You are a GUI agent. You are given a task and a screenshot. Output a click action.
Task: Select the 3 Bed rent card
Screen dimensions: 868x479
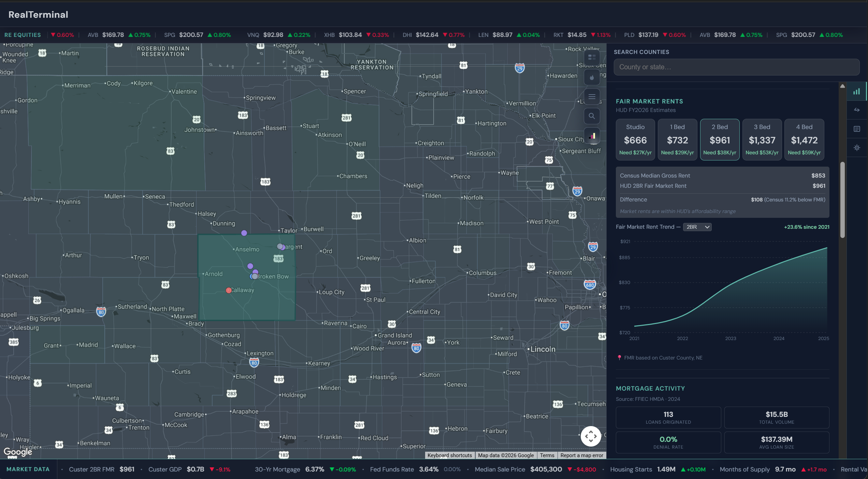762,139
